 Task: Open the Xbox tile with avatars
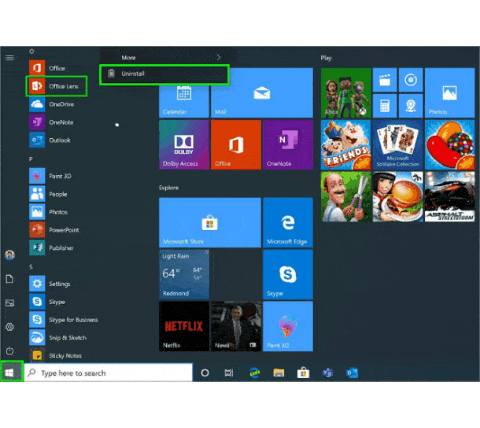346,93
